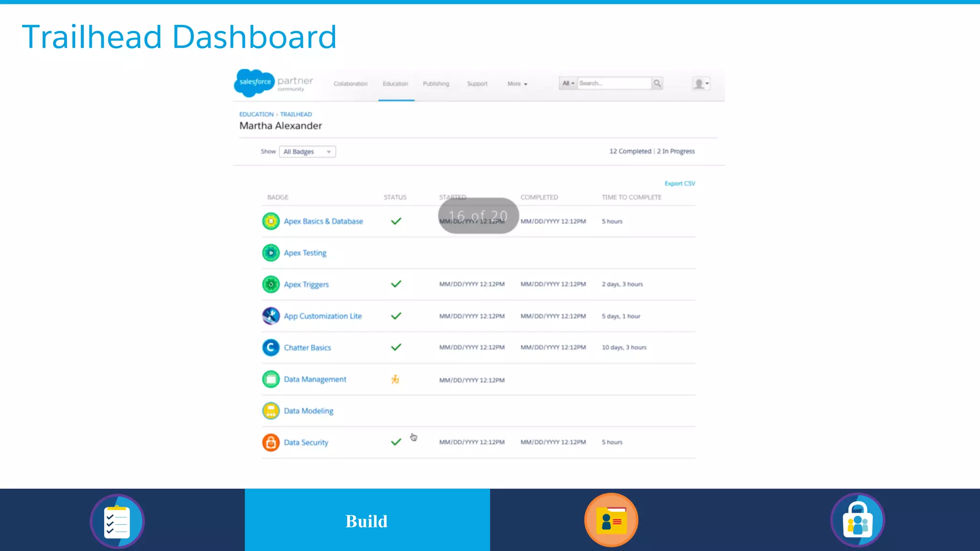
Task: Open the Apex Triggers badge link
Action: tap(306, 285)
